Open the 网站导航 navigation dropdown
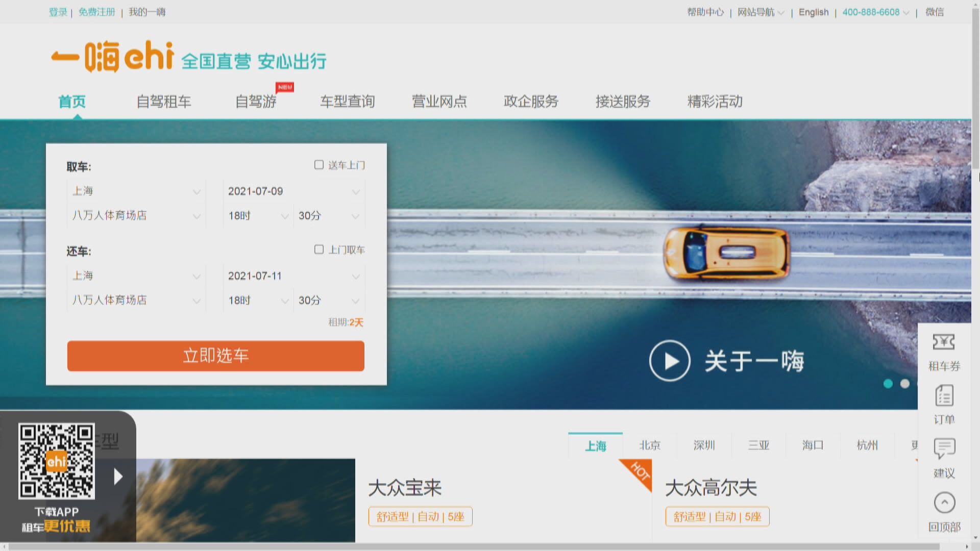The width and height of the screenshot is (980, 551). 759,12
